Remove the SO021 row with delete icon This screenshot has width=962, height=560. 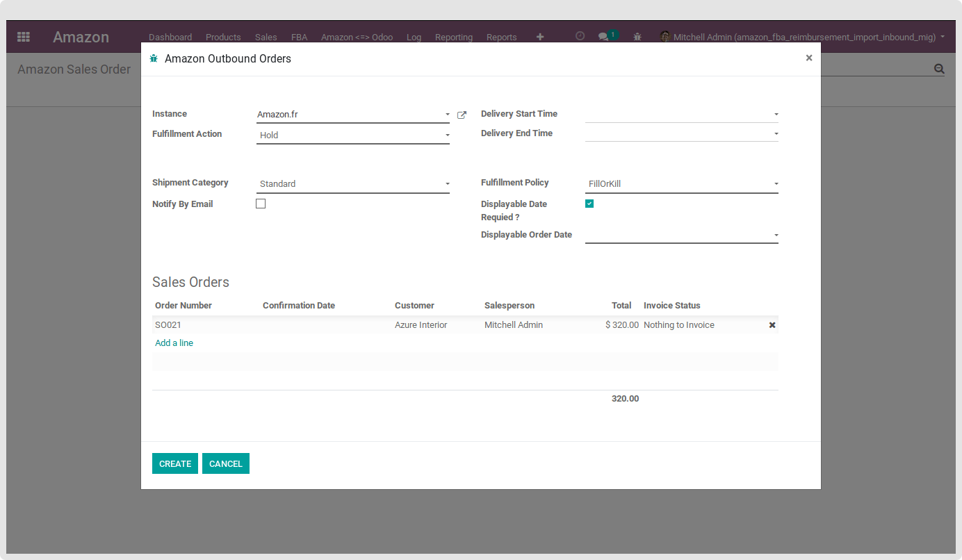point(772,325)
